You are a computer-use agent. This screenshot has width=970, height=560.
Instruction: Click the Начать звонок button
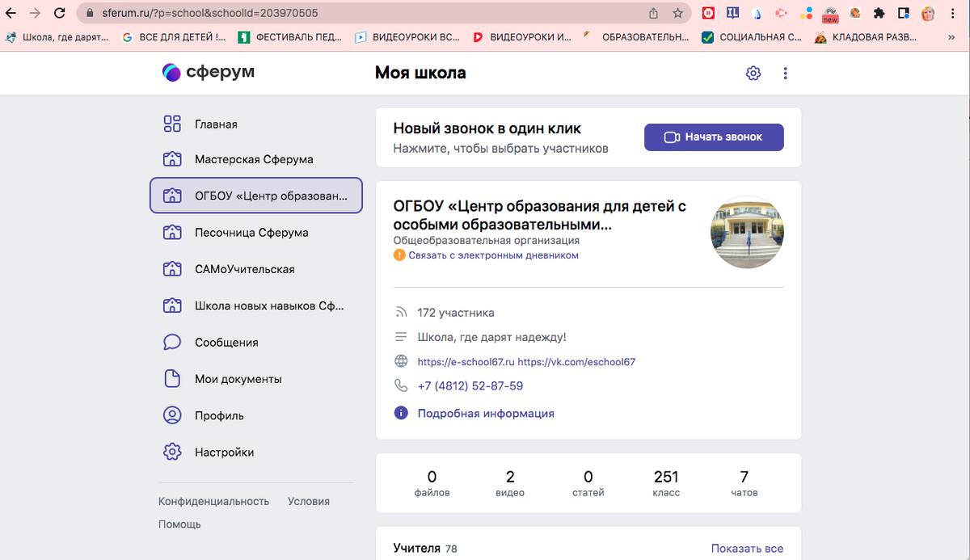coord(714,137)
